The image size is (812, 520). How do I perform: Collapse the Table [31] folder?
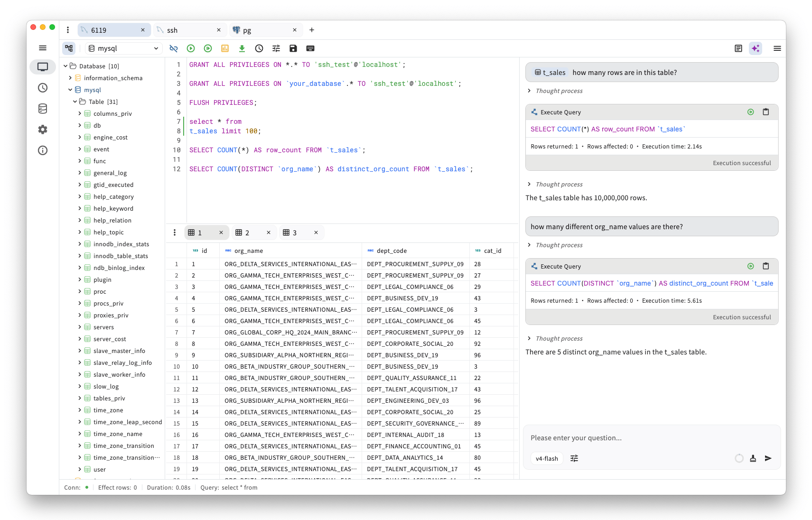coord(75,102)
